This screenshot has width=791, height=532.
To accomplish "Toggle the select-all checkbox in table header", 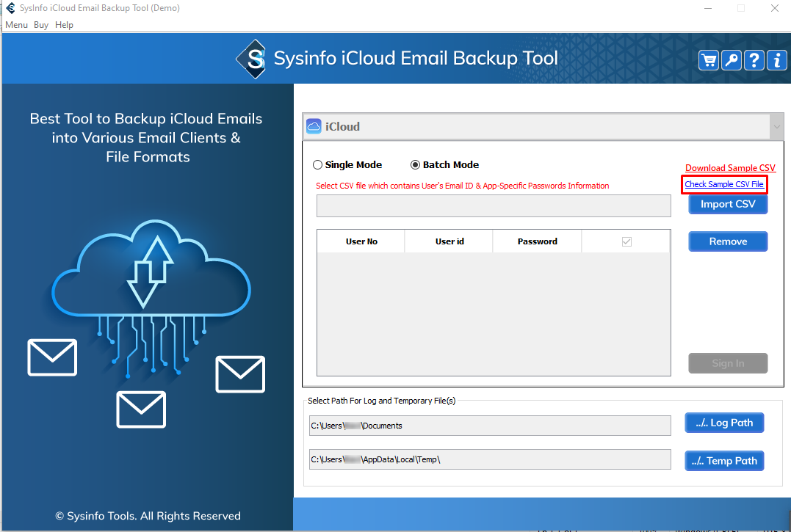I will click(626, 241).
